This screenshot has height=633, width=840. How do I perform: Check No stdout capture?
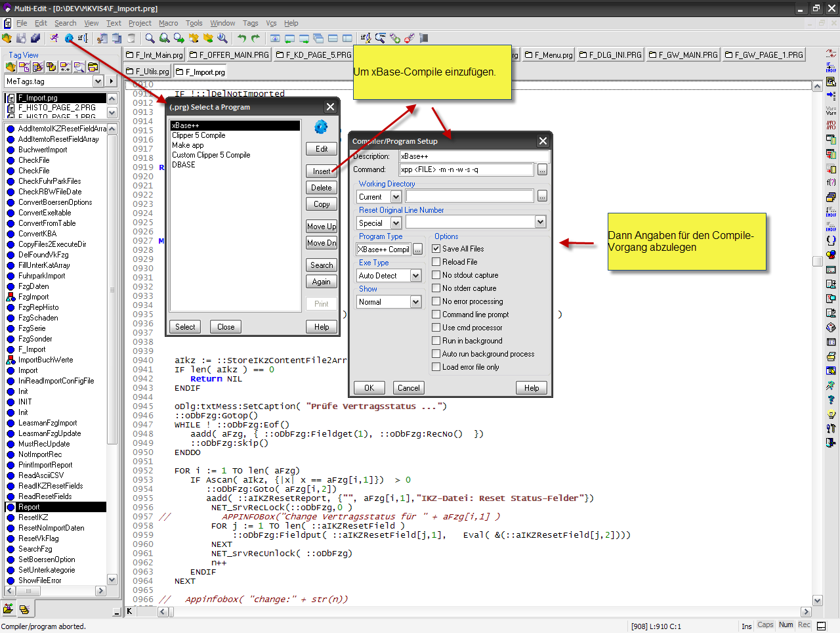pos(436,275)
